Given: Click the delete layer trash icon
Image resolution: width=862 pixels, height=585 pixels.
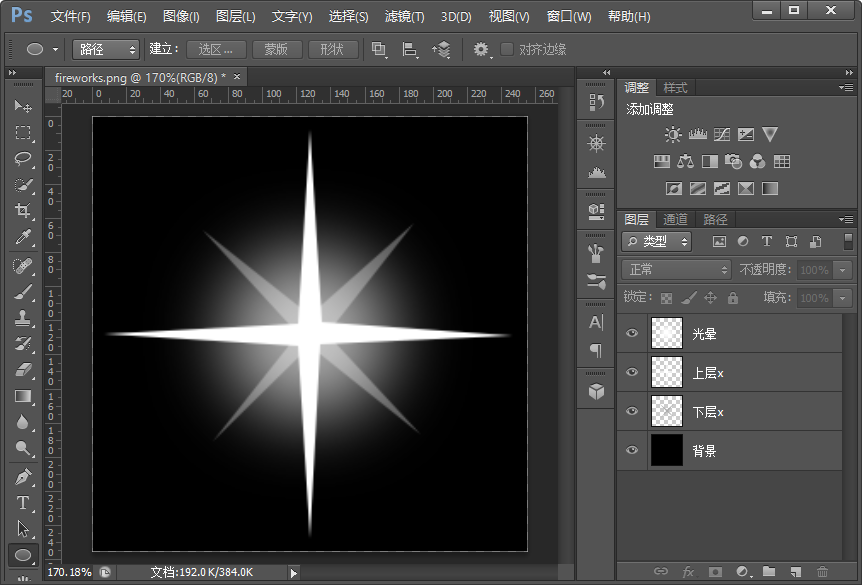Looking at the screenshot, I should (822, 572).
